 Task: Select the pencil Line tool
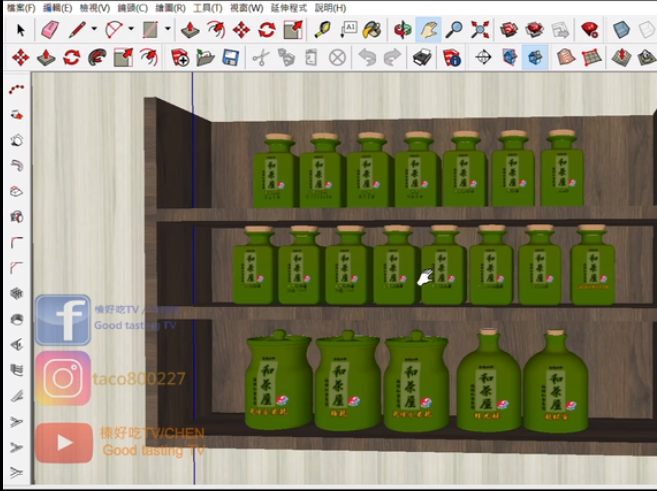click(x=77, y=30)
